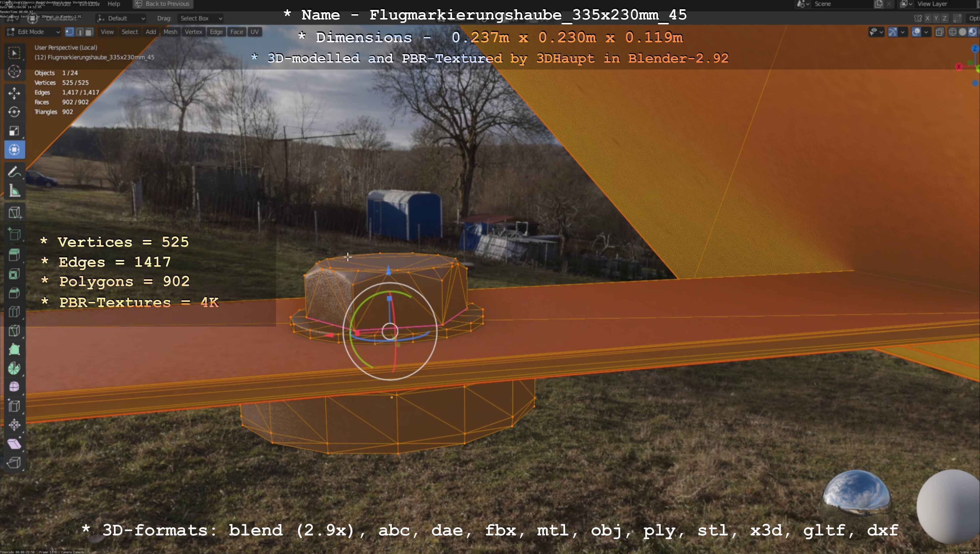Select the Loop Cut tool
Image resolution: width=980 pixels, height=554 pixels.
coord(14,312)
